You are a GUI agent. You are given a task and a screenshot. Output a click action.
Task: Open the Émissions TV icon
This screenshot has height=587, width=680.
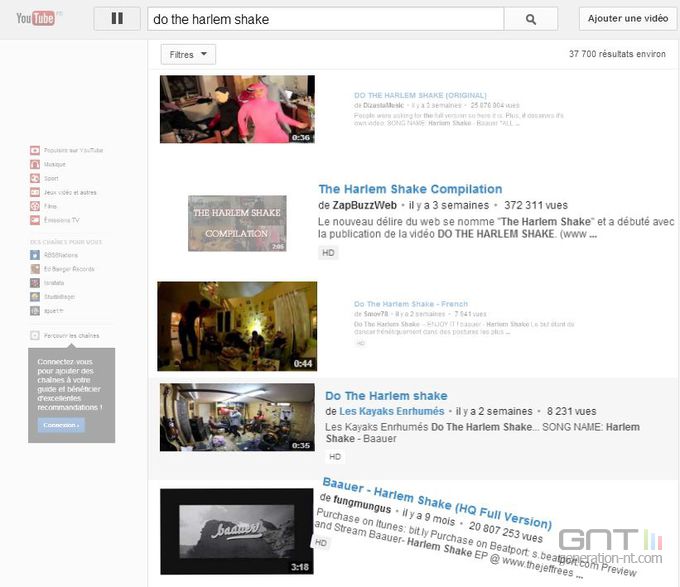35,220
